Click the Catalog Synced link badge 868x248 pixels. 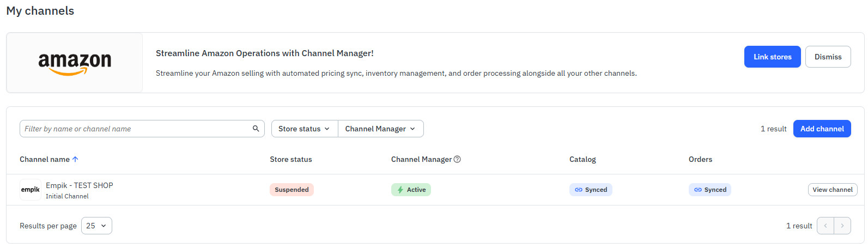(591, 190)
